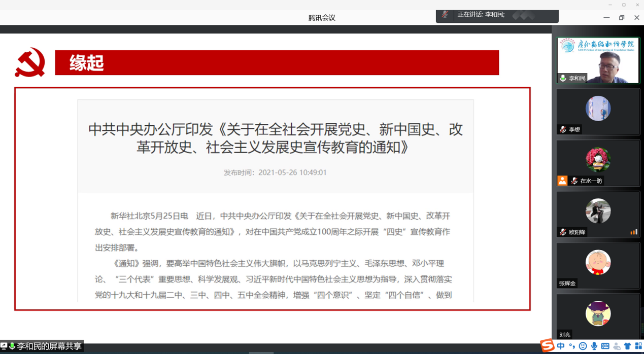Click 刘亮's participant tile

pyautogui.click(x=598, y=315)
